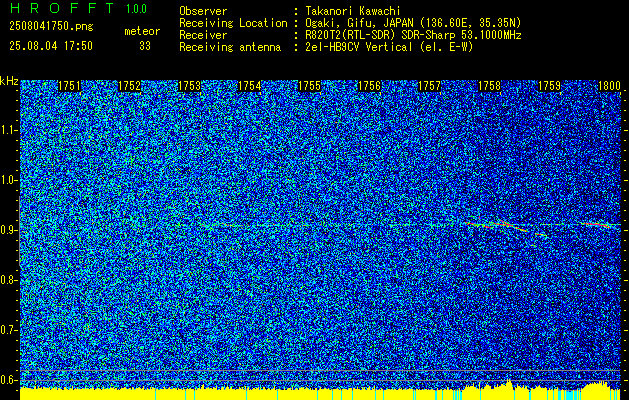
Task: Select the version number 1.0.0
Action: coord(136,9)
